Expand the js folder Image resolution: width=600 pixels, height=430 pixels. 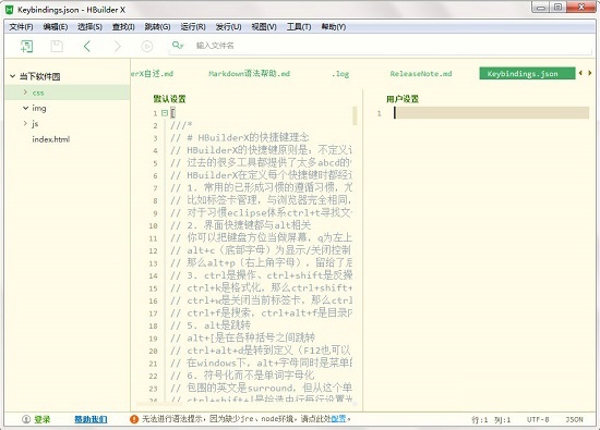24,123
